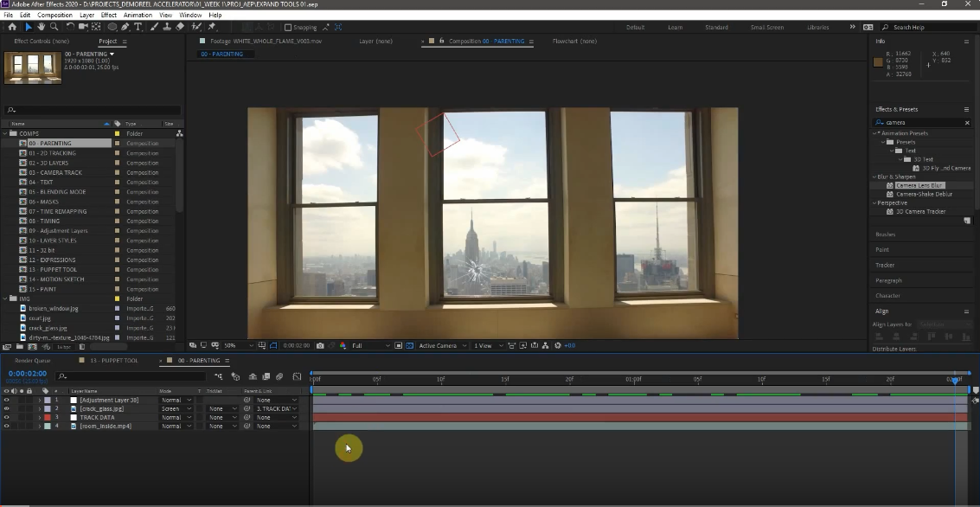Click the Search Help input field
This screenshot has height=507, width=980.
(930, 28)
